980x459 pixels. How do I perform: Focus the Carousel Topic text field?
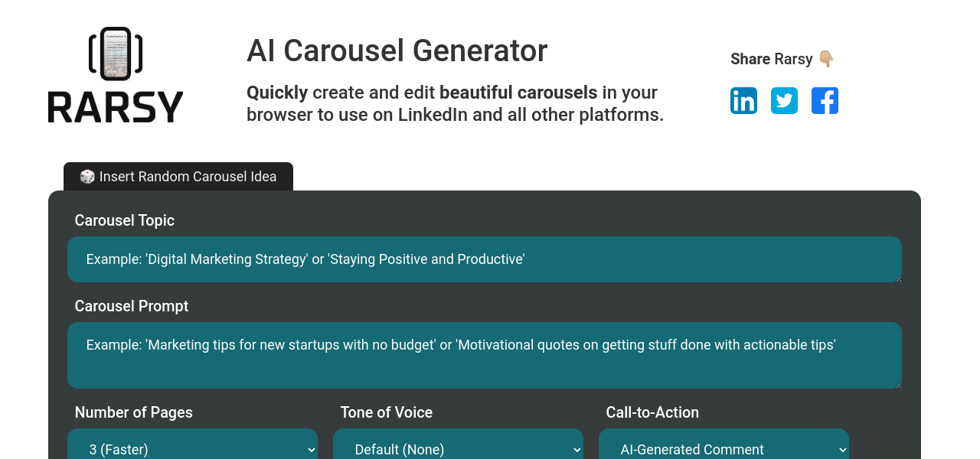(484, 259)
